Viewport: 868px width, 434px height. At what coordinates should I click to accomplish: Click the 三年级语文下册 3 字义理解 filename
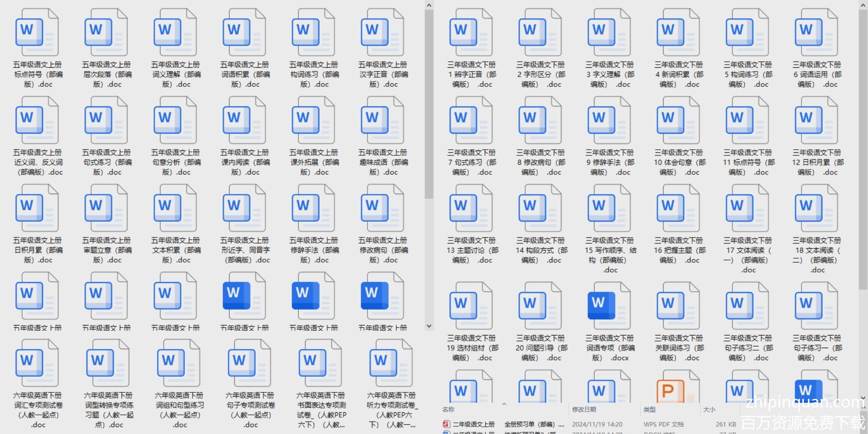click(x=610, y=75)
